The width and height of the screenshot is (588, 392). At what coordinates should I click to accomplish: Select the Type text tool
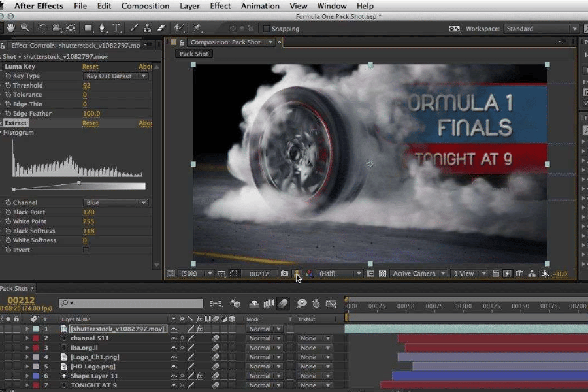117,28
